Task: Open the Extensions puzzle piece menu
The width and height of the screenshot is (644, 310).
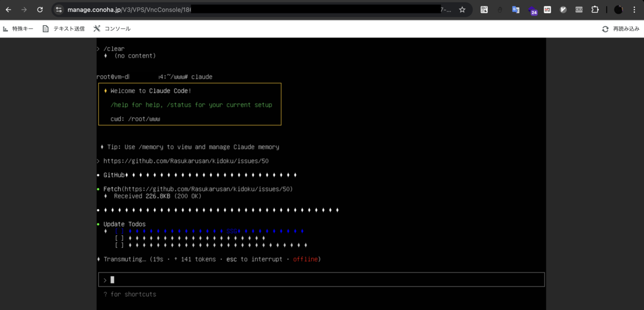Action: (595, 10)
